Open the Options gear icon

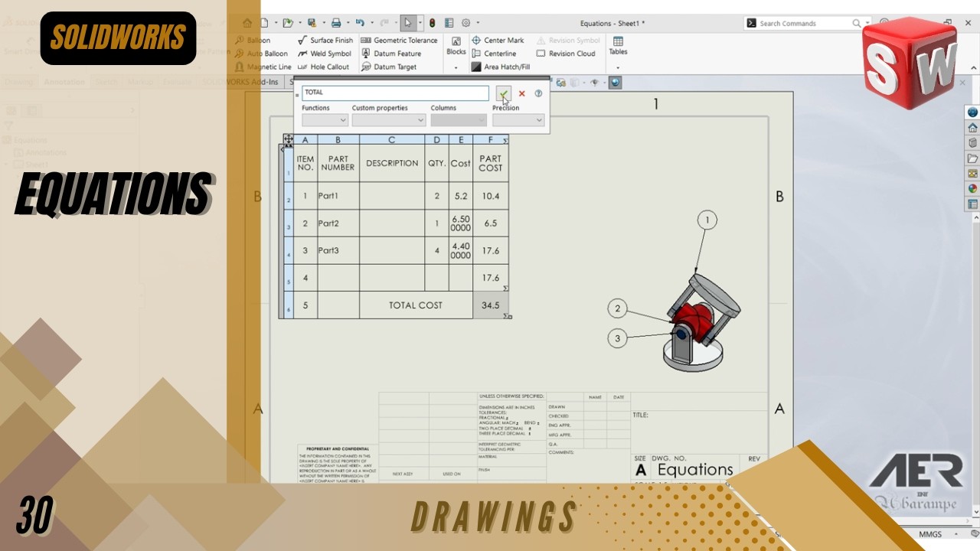point(465,23)
